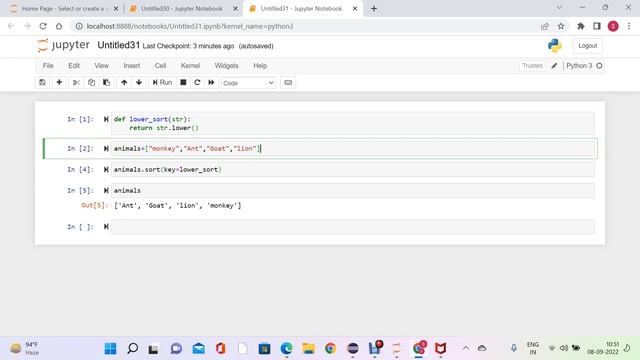Close the Untitled30 browser tab
This screenshot has width=640, height=360.
coord(235,8)
